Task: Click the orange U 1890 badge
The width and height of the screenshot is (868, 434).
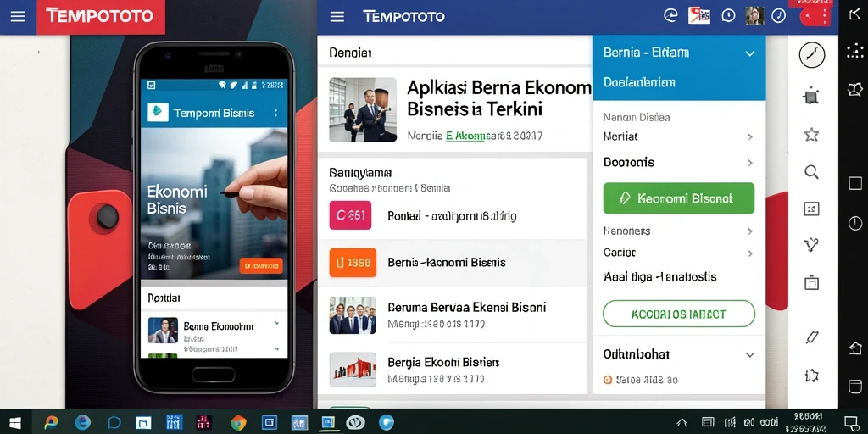Action: tap(353, 263)
